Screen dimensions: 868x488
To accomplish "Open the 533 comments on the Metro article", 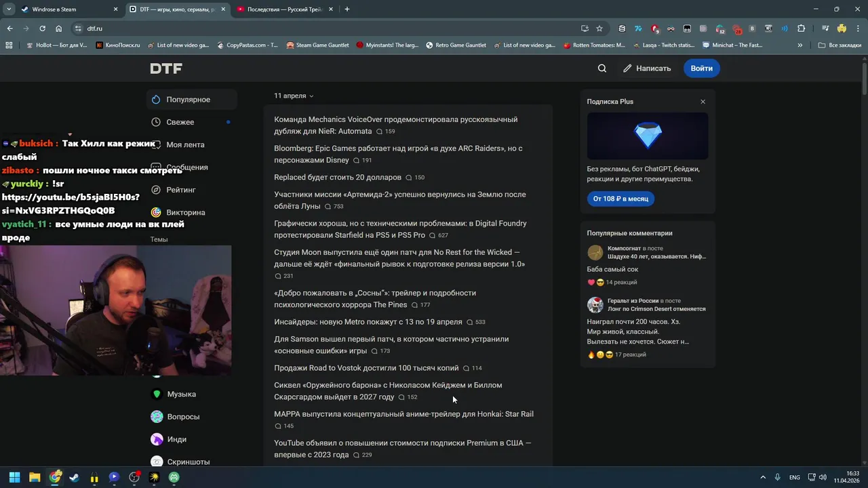I will coord(476,322).
